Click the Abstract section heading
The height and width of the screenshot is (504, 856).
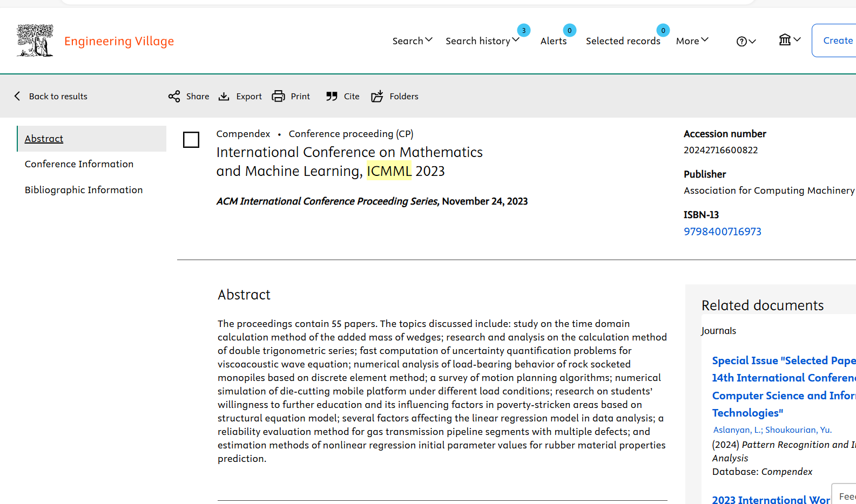244,295
